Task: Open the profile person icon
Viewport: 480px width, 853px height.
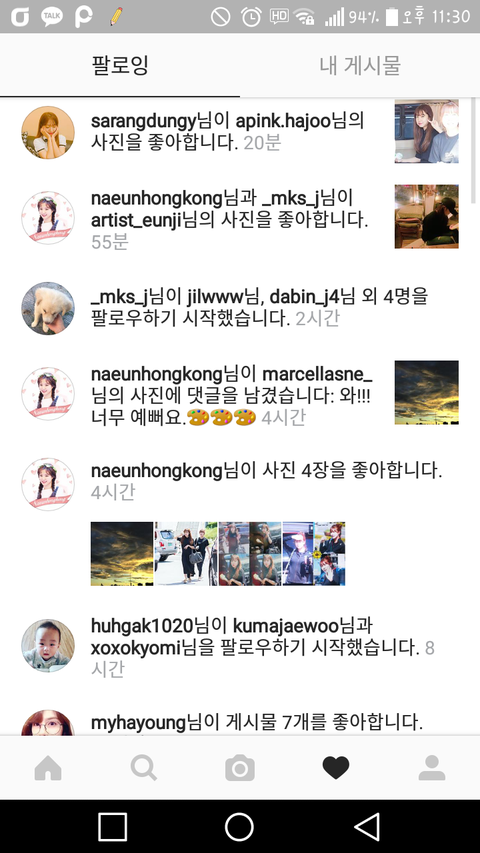Action: tap(432, 768)
